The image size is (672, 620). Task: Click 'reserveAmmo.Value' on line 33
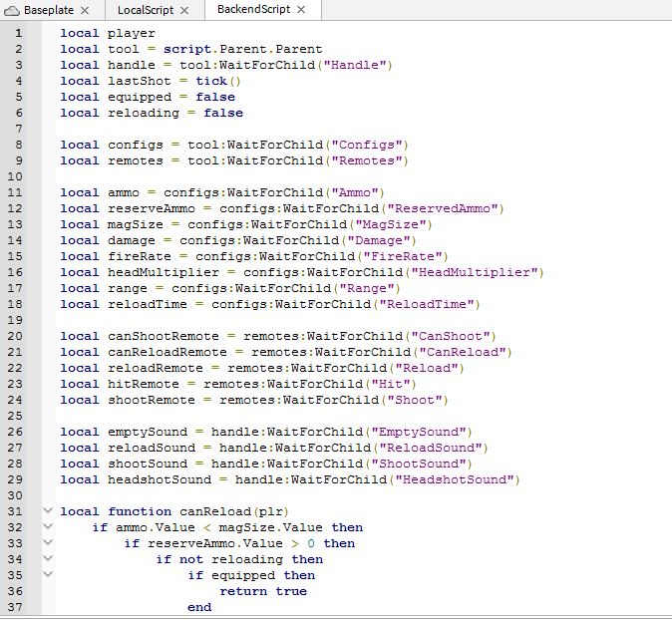pyautogui.click(x=215, y=543)
